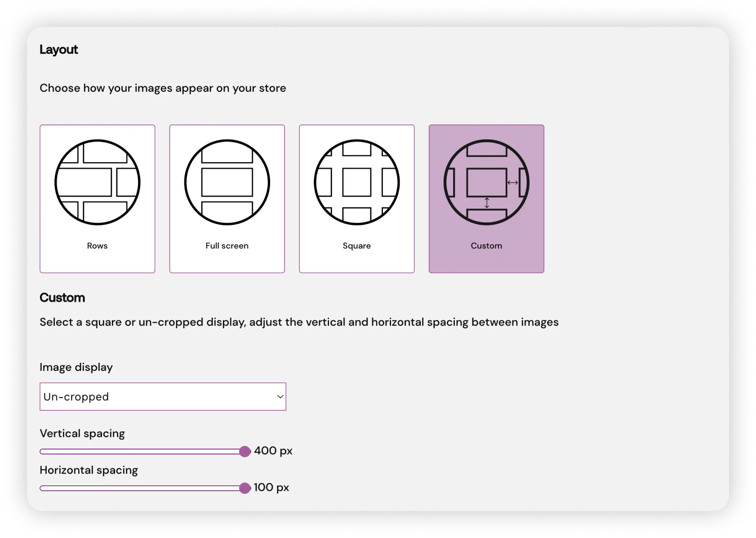The image size is (756, 538).
Task: Click the Square card label
Action: pyautogui.click(x=357, y=246)
